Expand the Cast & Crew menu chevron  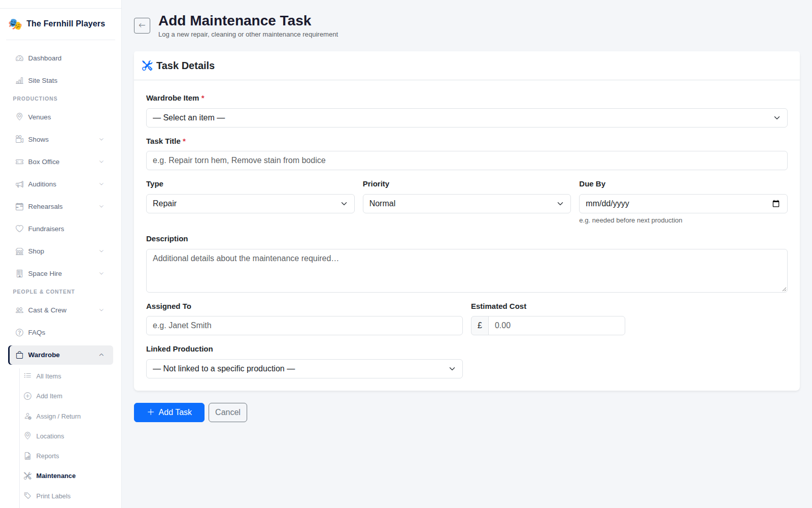(101, 310)
